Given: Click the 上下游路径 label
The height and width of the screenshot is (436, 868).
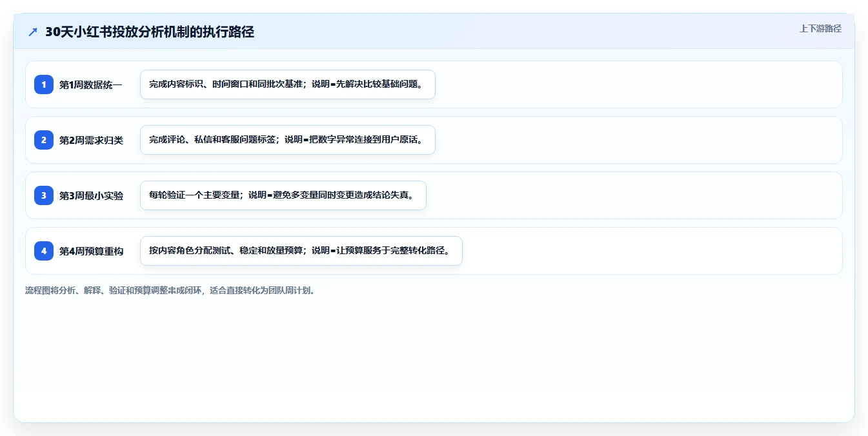Looking at the screenshot, I should 820,28.
